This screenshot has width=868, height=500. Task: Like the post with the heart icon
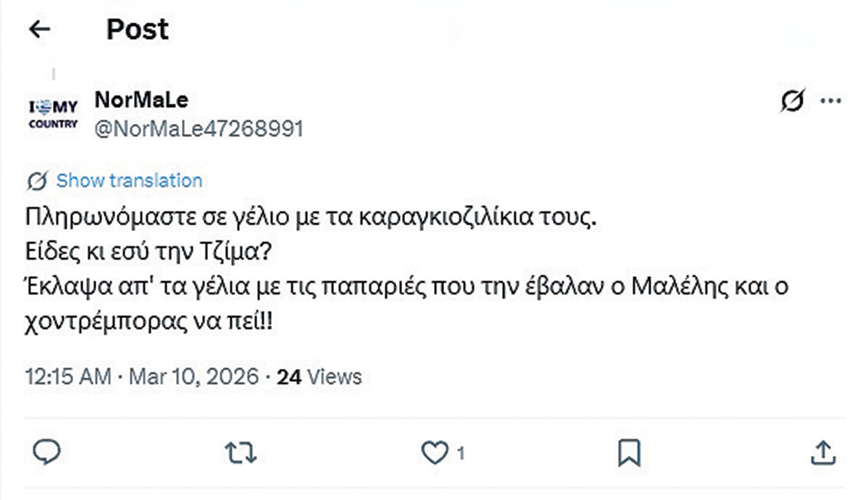[x=434, y=453]
